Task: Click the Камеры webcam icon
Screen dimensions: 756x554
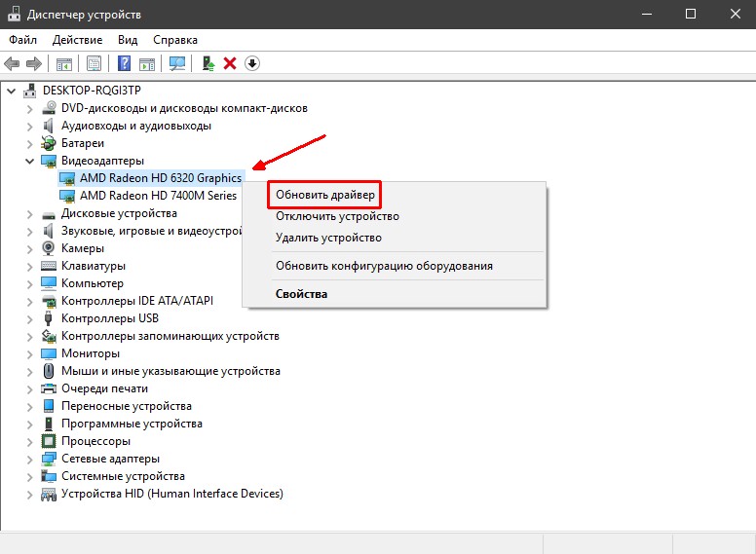Action: [x=48, y=248]
